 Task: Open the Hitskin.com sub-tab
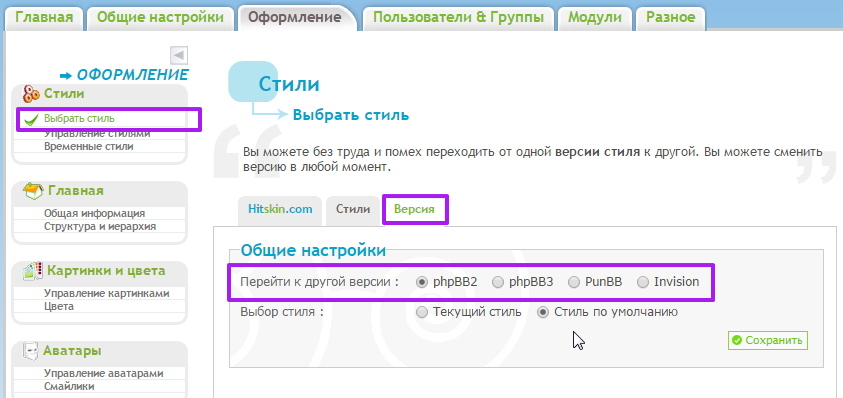[280, 210]
